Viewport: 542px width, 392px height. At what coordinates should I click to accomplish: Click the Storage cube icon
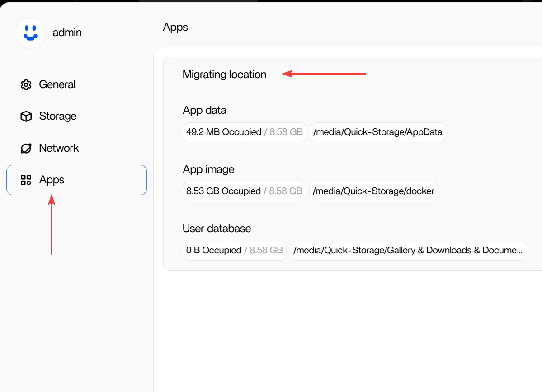click(26, 117)
